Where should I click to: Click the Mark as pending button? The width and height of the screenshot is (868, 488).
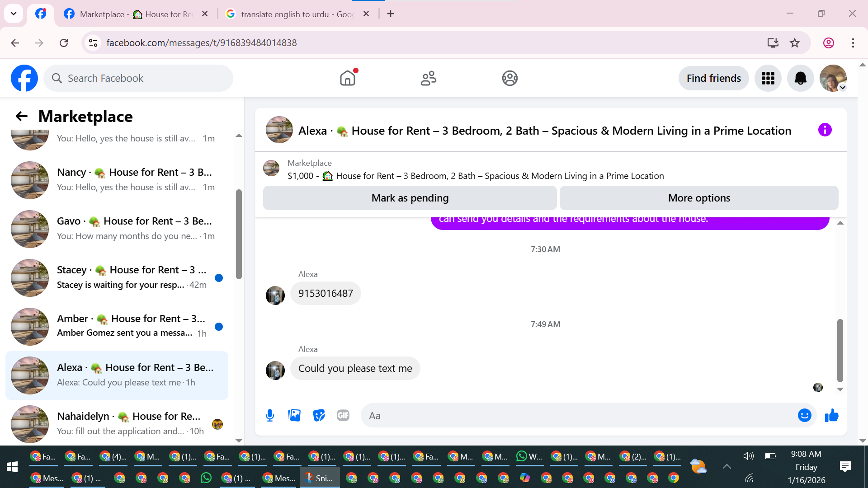click(x=410, y=198)
